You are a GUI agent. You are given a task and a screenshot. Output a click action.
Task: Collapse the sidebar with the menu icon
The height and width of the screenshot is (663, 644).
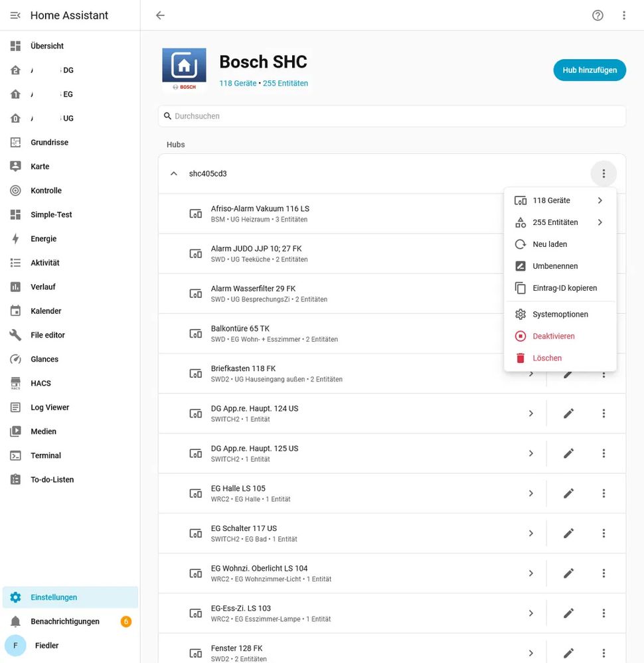click(15, 15)
